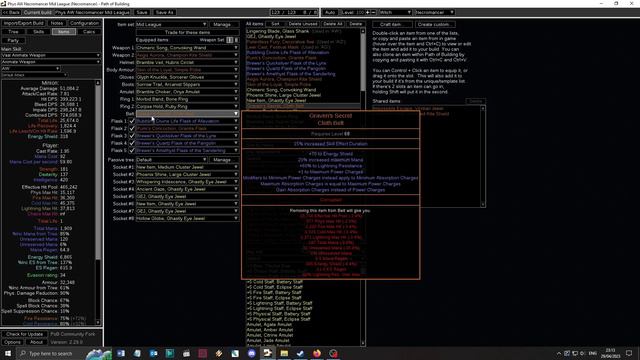The width and height of the screenshot is (640, 360).
Task: Switch to Items tab
Action: click(64, 32)
